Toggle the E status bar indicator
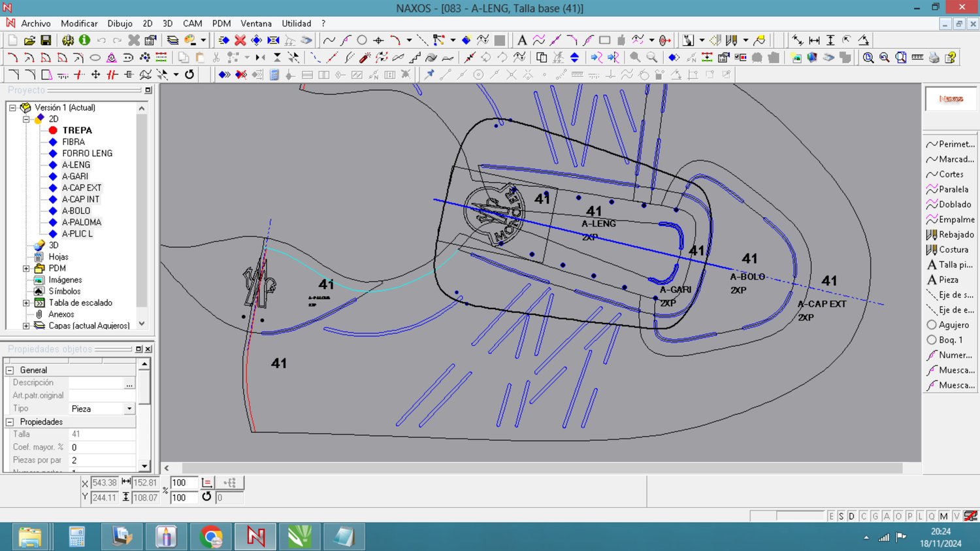Screen dimensions: 980x551 (x=831, y=516)
